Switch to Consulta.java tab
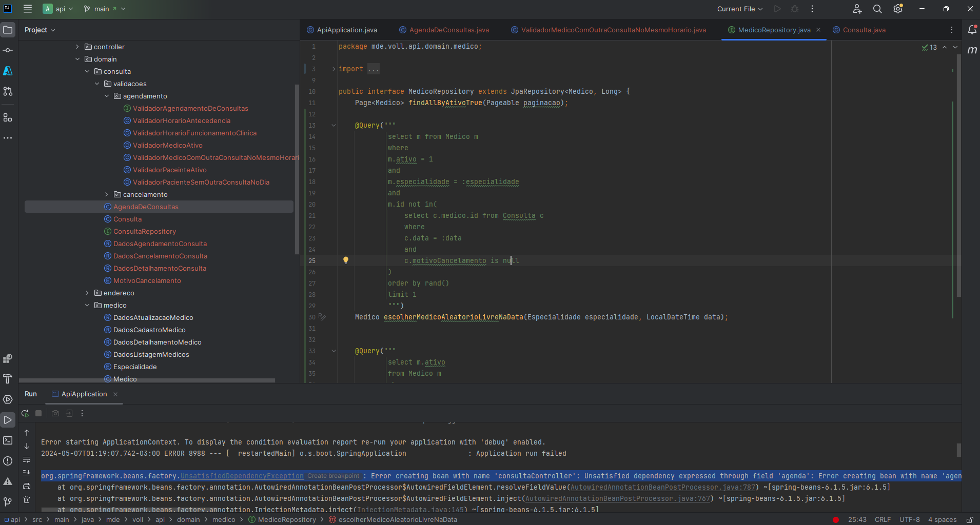 coord(859,30)
